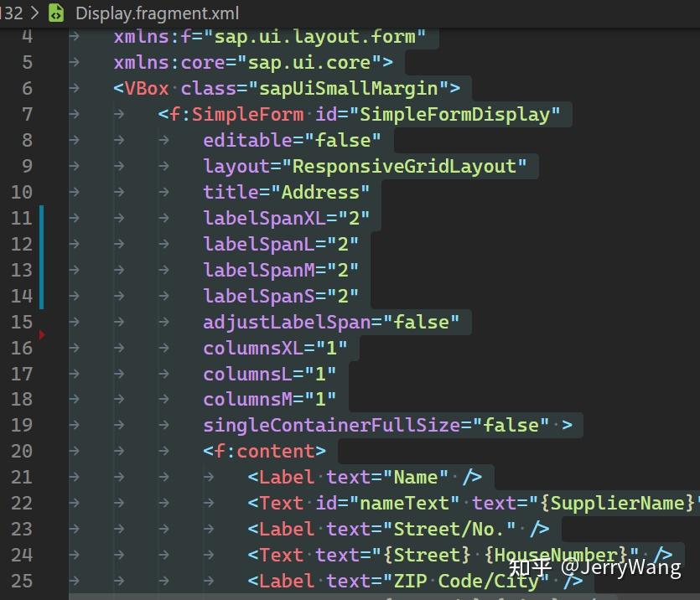Click the green XML file icon in breadcrumb
Screen dimensions: 700x600
[55, 13]
